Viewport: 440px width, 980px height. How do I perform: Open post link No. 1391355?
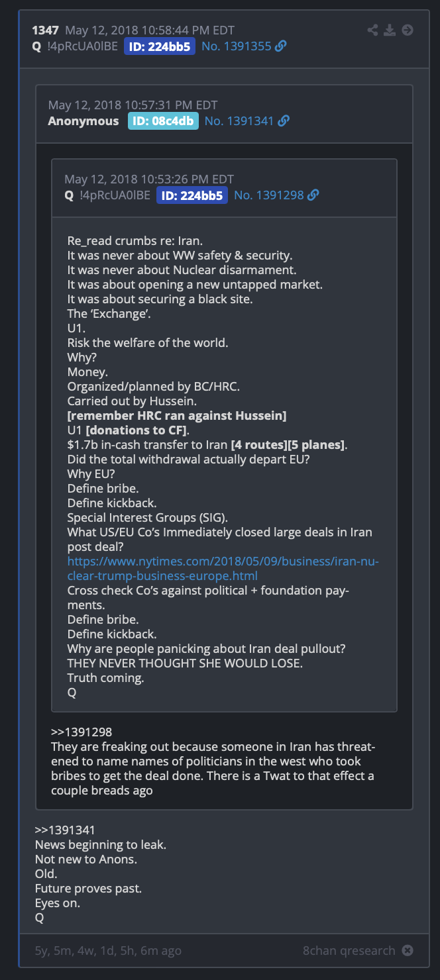[237, 46]
